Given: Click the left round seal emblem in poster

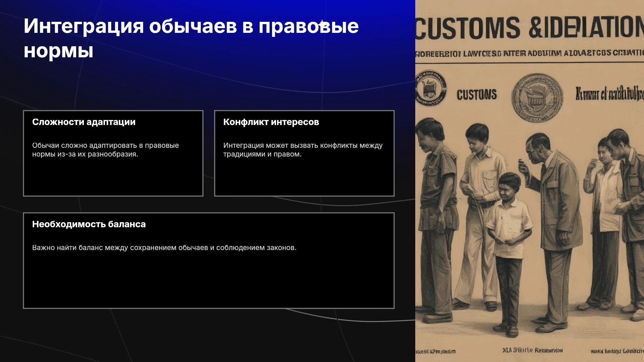Looking at the screenshot, I should click(x=431, y=88).
